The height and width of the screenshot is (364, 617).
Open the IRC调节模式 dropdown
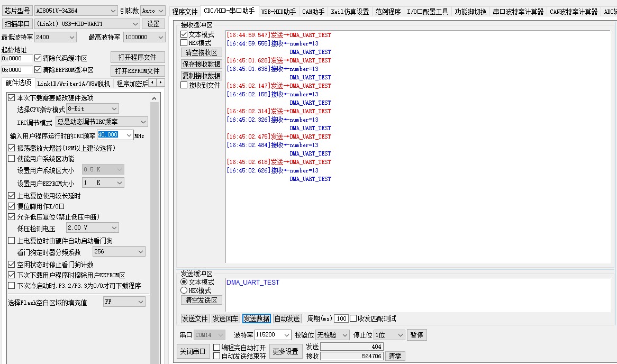pos(102,122)
